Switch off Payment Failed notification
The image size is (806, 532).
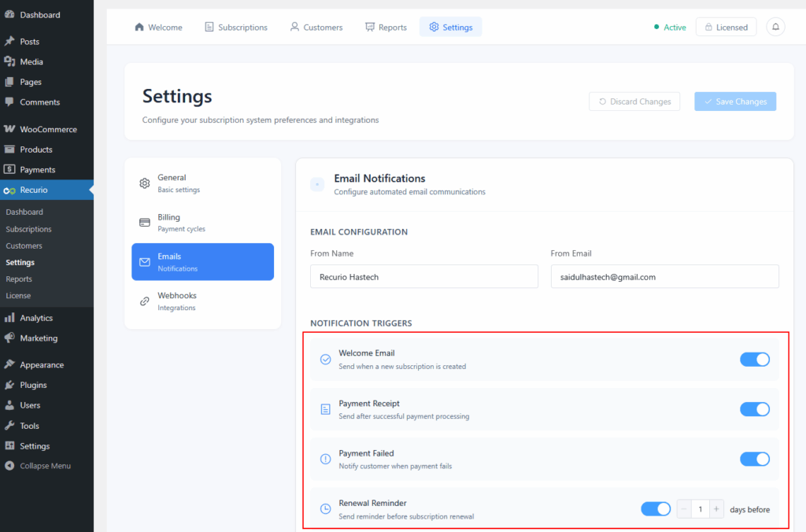click(754, 459)
